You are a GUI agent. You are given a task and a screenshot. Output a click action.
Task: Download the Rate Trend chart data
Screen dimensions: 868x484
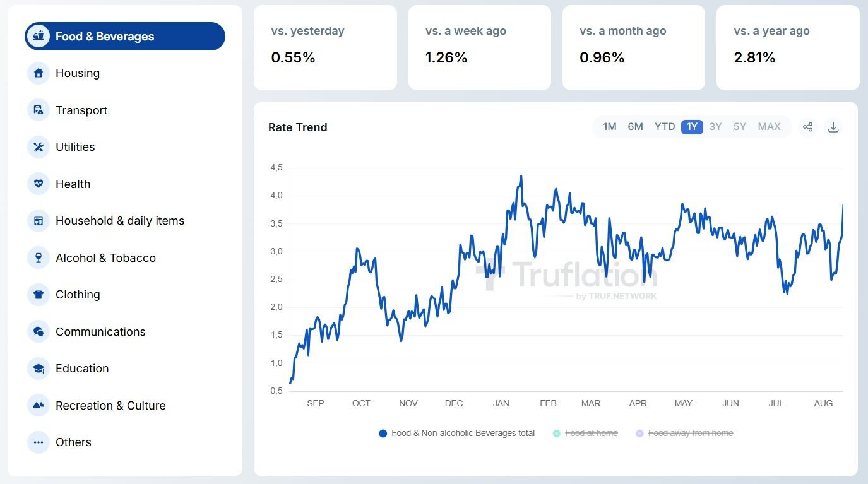[833, 127]
